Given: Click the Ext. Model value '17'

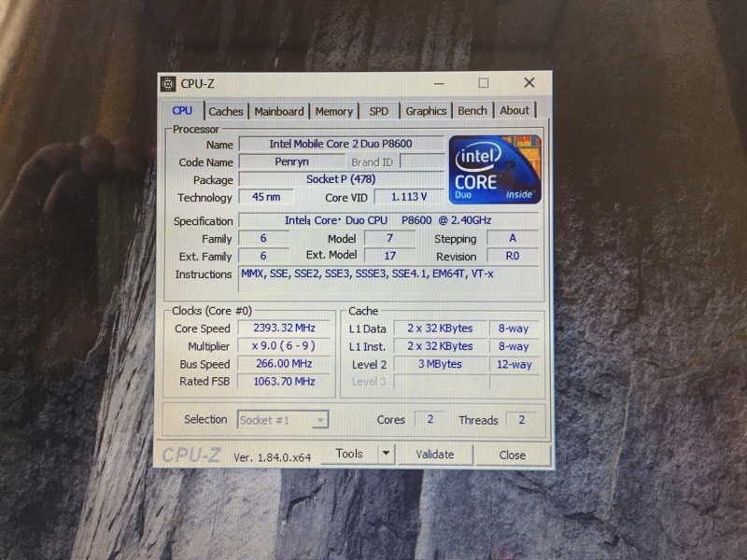Looking at the screenshot, I should (x=389, y=256).
